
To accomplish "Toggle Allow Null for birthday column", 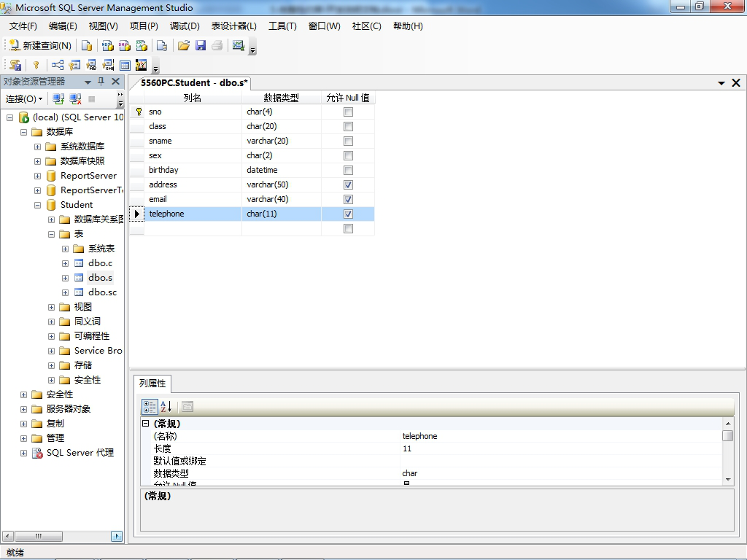I will [x=348, y=171].
